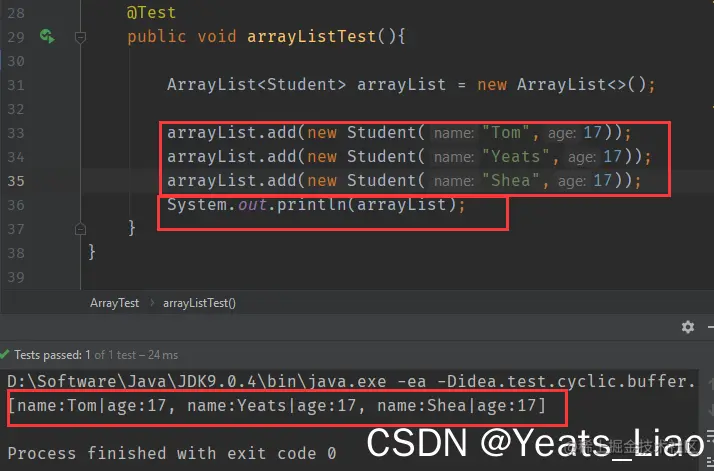Click console output line with name:Tom
714x471 pixels.
point(276,405)
